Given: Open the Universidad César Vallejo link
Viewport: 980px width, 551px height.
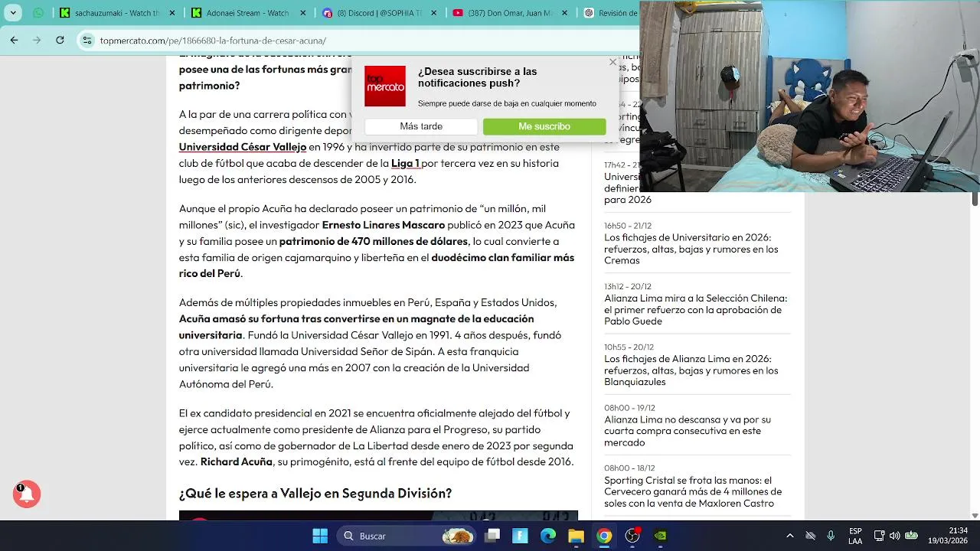Looking at the screenshot, I should click(243, 147).
